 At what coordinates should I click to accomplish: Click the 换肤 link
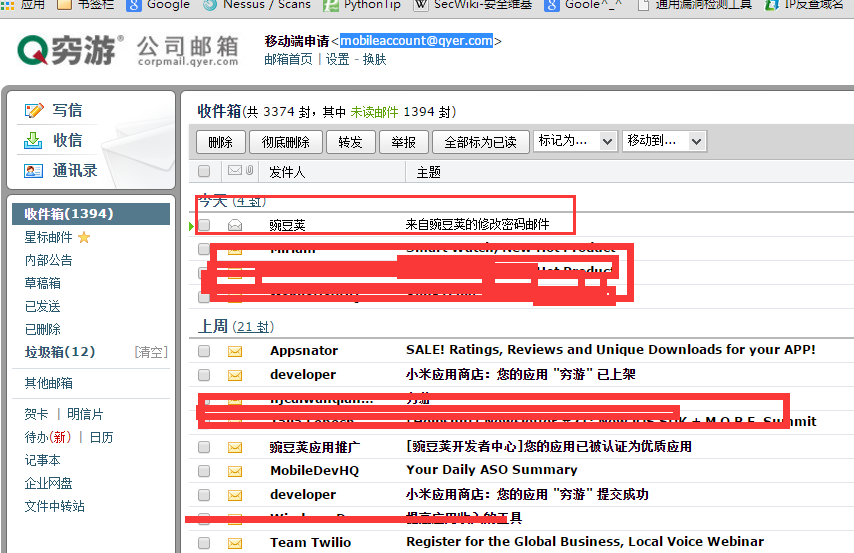click(x=375, y=59)
